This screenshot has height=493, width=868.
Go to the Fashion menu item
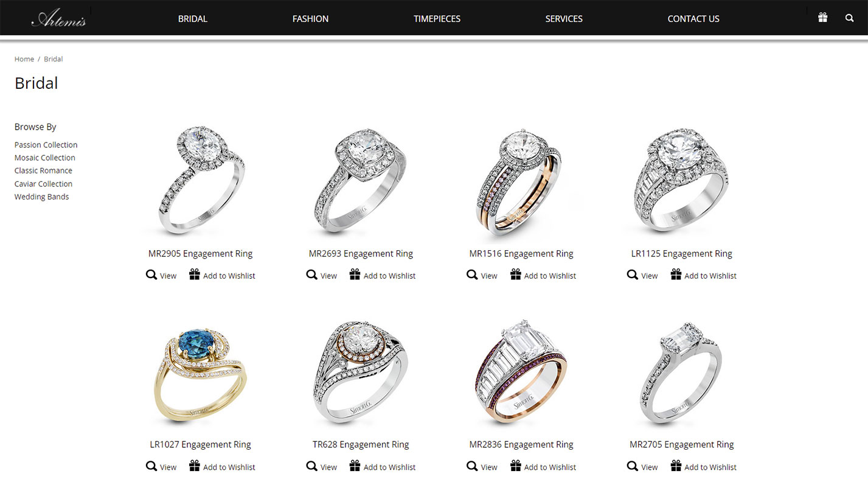click(x=310, y=19)
